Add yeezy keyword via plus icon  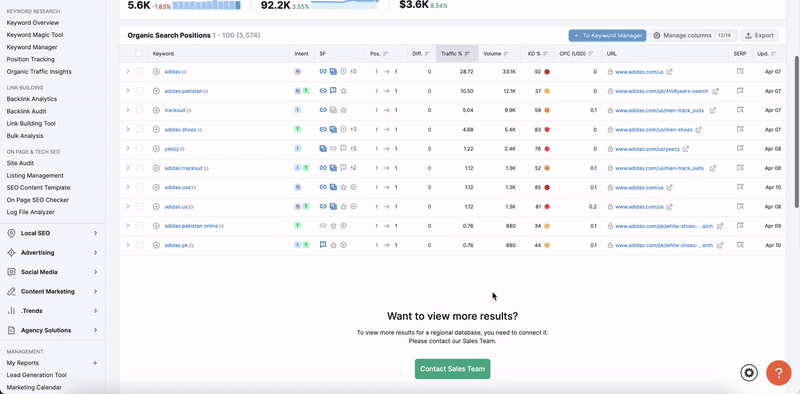pos(156,149)
